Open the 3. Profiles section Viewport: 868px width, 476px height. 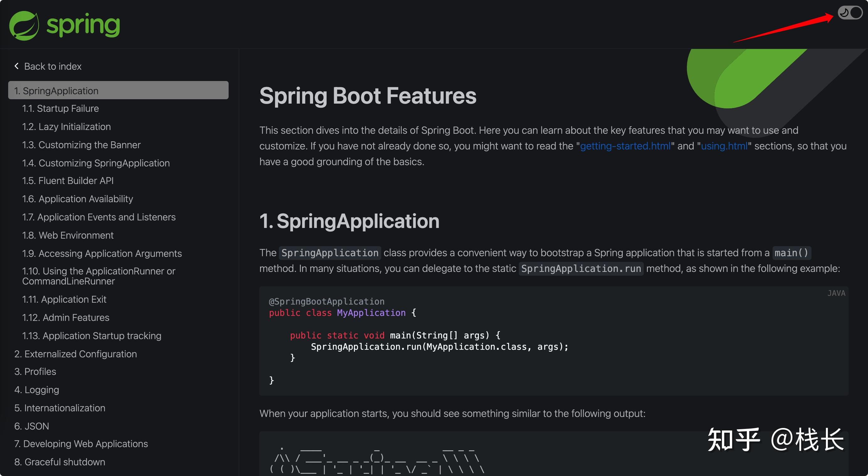pyautogui.click(x=35, y=371)
